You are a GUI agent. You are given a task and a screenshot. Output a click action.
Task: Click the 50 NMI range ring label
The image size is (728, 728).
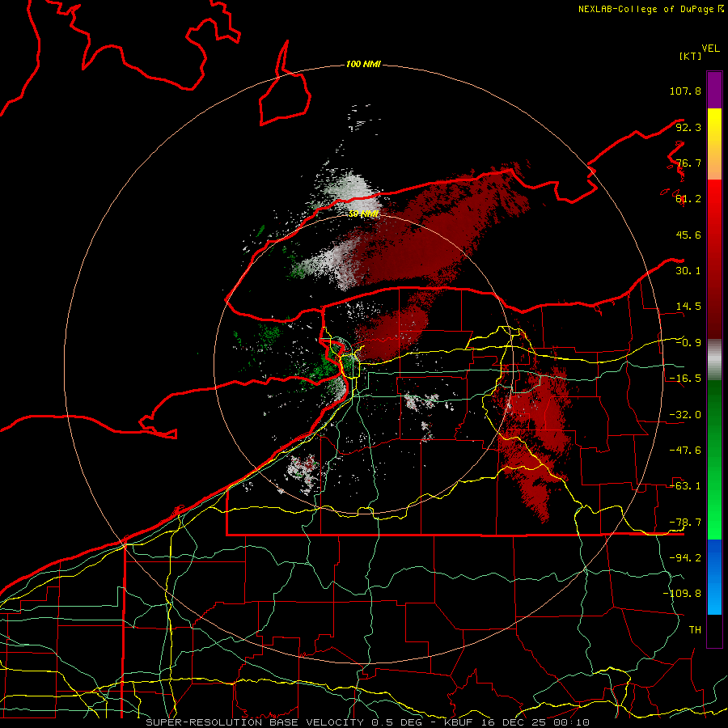[363, 214]
